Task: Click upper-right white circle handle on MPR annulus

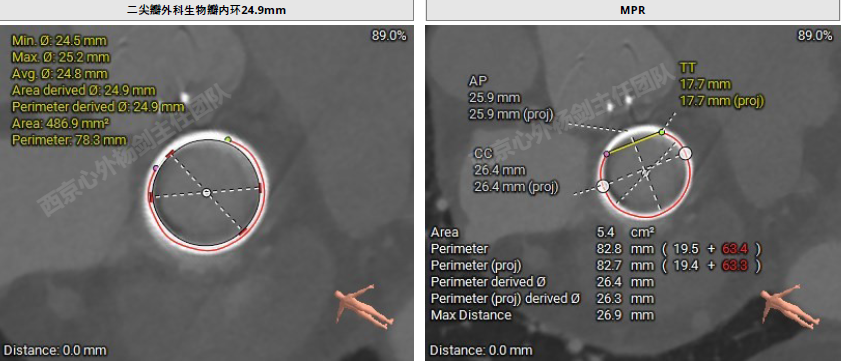Action: 685,153
